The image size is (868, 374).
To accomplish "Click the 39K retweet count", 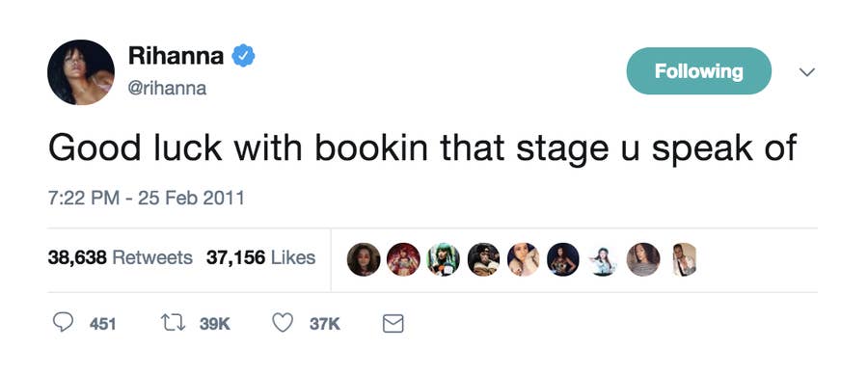I will click(x=214, y=324).
